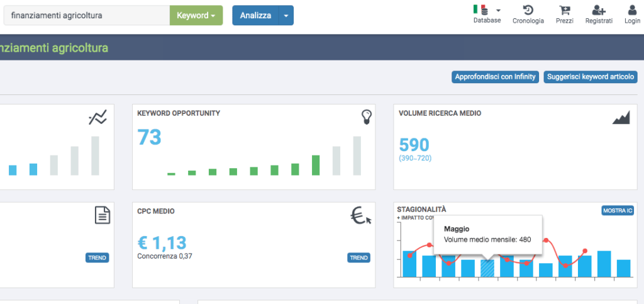Viewport: 644px width, 304px height.
Task: Open the Prezzi cart icon
Action: coord(565,10)
